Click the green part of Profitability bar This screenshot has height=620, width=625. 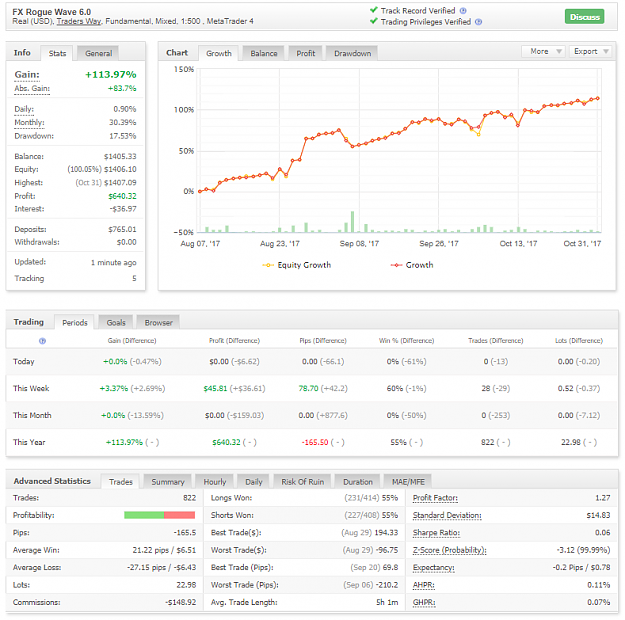point(144,515)
